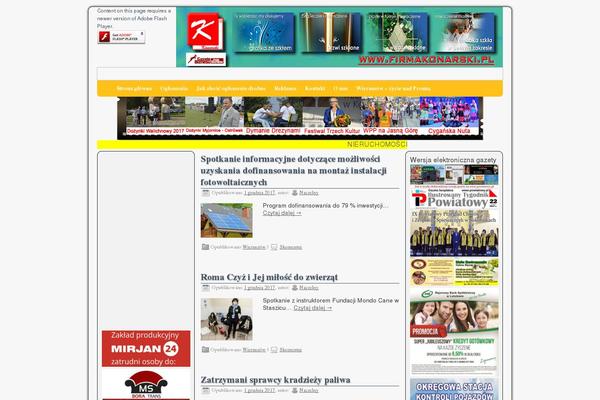This screenshot has width=600, height=400.
Task: Click the comments link below the photovoltaic article
Action: (290, 247)
